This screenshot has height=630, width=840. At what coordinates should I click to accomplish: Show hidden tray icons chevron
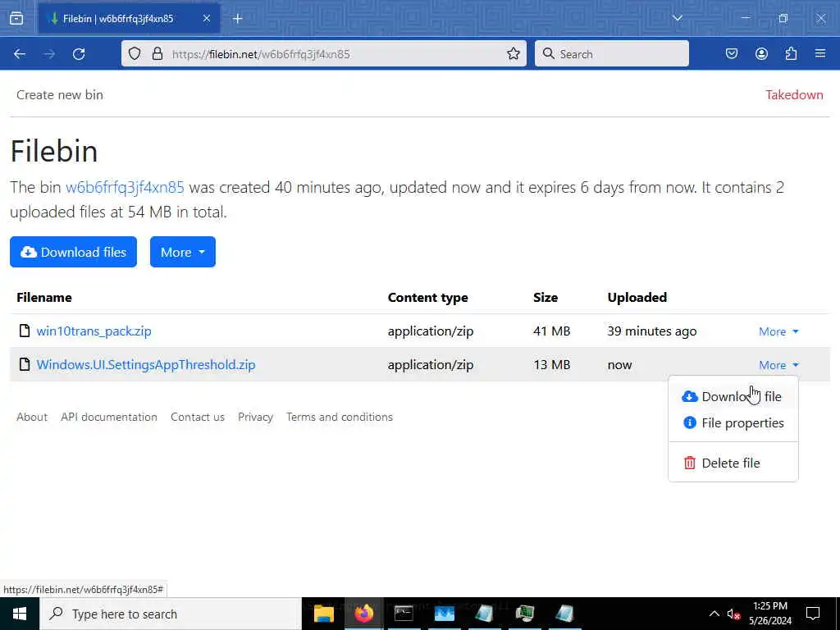[714, 614]
